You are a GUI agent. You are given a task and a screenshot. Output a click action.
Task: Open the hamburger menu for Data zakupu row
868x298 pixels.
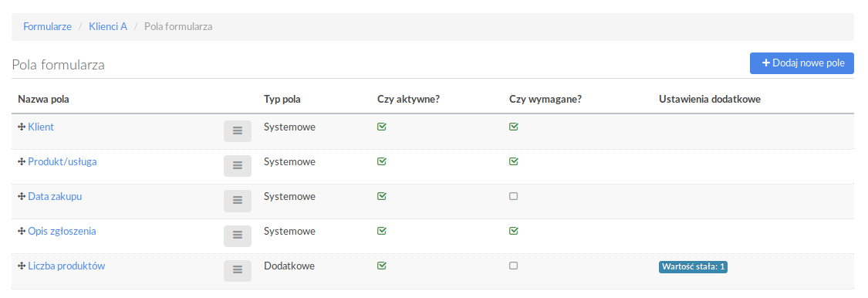coord(238,201)
